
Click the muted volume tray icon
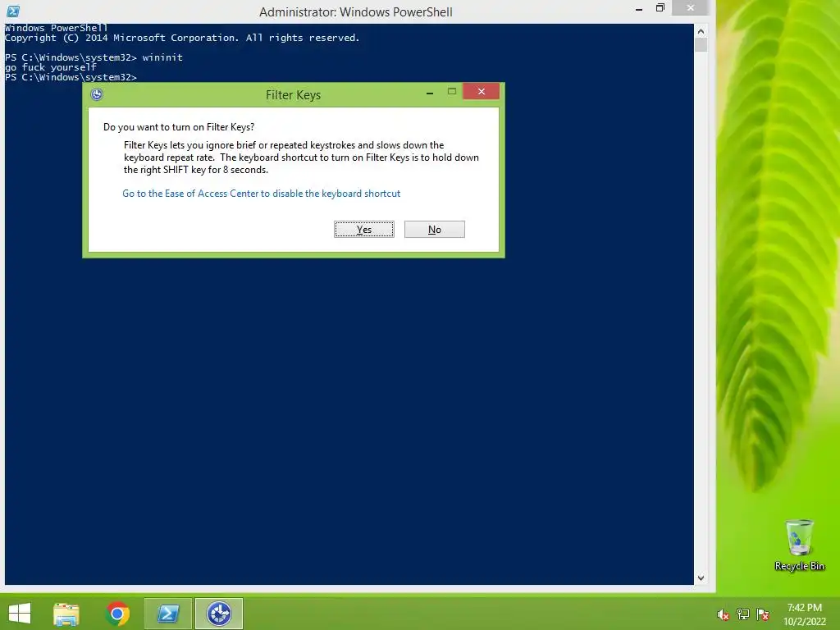(x=723, y=614)
